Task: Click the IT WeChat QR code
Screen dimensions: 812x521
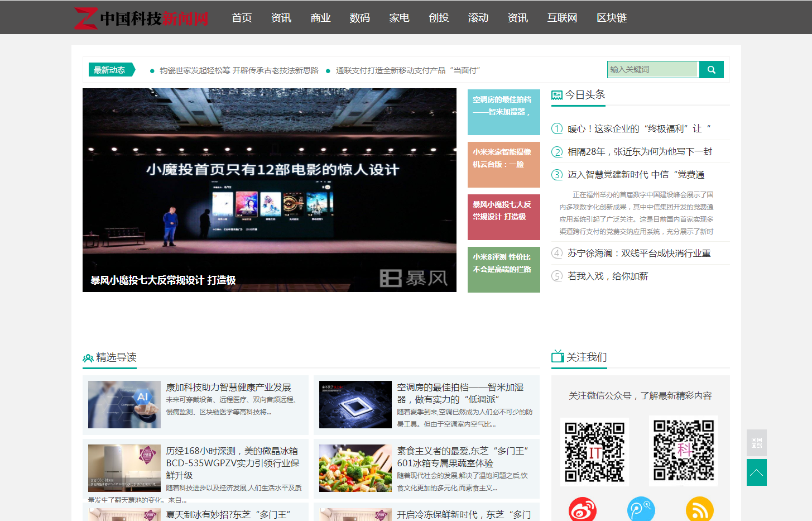Action: [594, 452]
